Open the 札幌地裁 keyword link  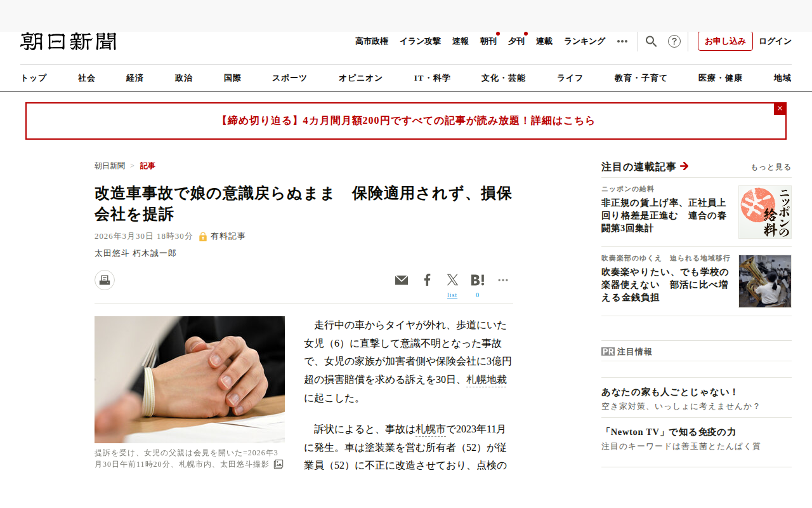point(487,380)
